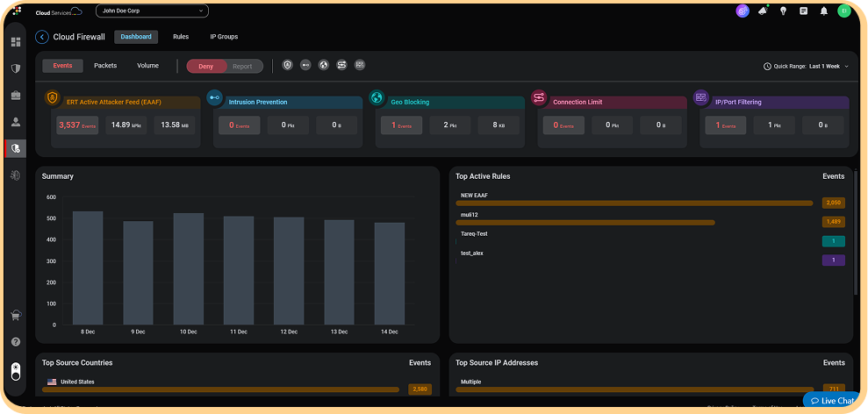Expand the Quick Range Last 1 Week dropdown
Screen dimensions: 868x414
point(806,66)
